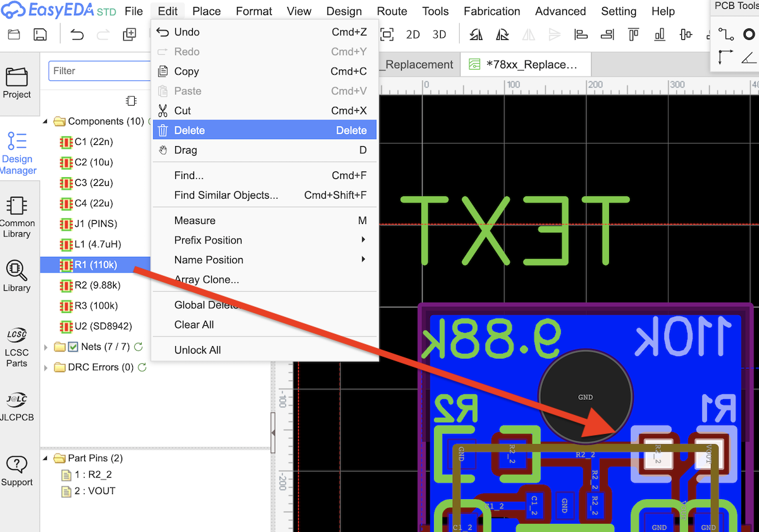This screenshot has height=532, width=759.
Task: Select the Pad tool in PCB Tools
Action: [749, 33]
